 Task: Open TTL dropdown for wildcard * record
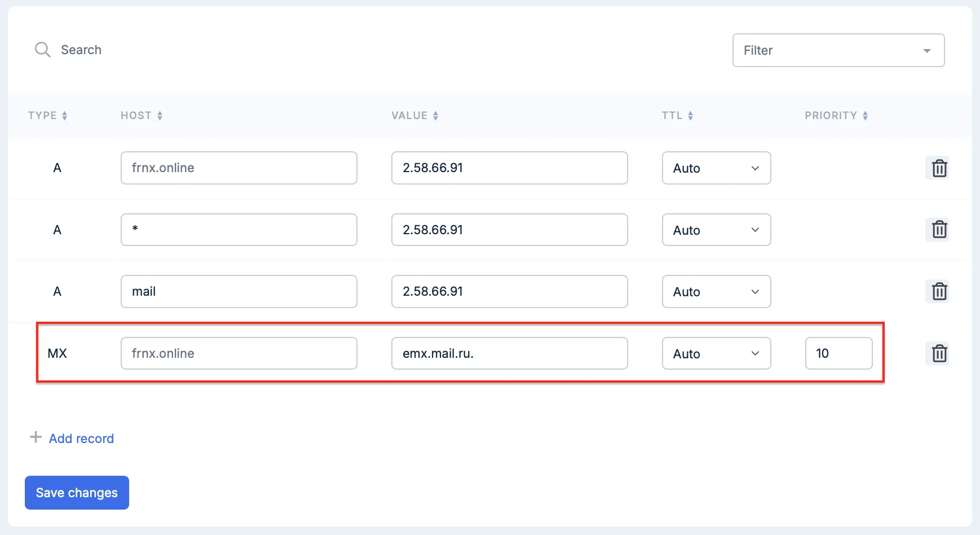(716, 230)
